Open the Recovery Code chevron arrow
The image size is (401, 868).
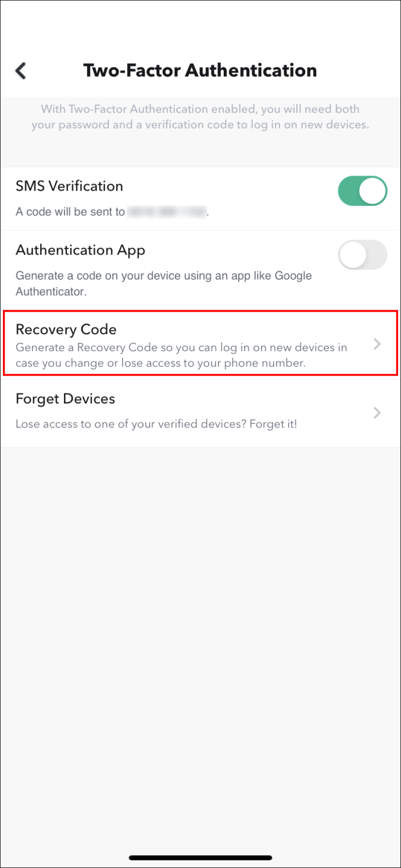click(x=377, y=344)
